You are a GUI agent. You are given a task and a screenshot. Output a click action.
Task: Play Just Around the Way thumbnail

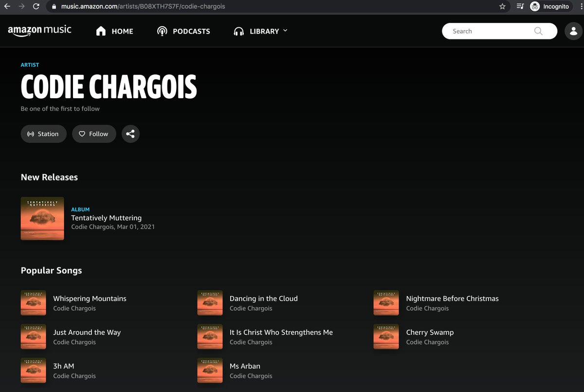click(34, 337)
